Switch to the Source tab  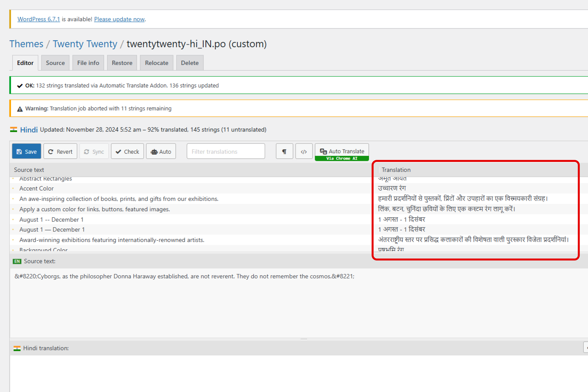tap(55, 63)
